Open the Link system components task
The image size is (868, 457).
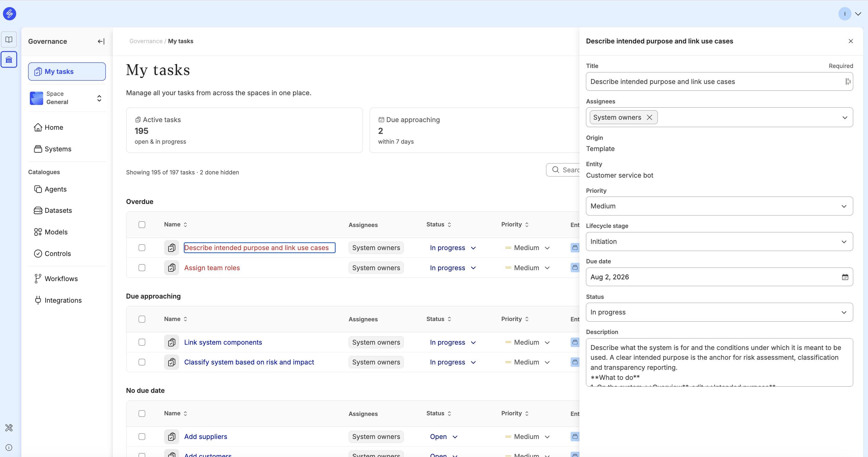(223, 342)
